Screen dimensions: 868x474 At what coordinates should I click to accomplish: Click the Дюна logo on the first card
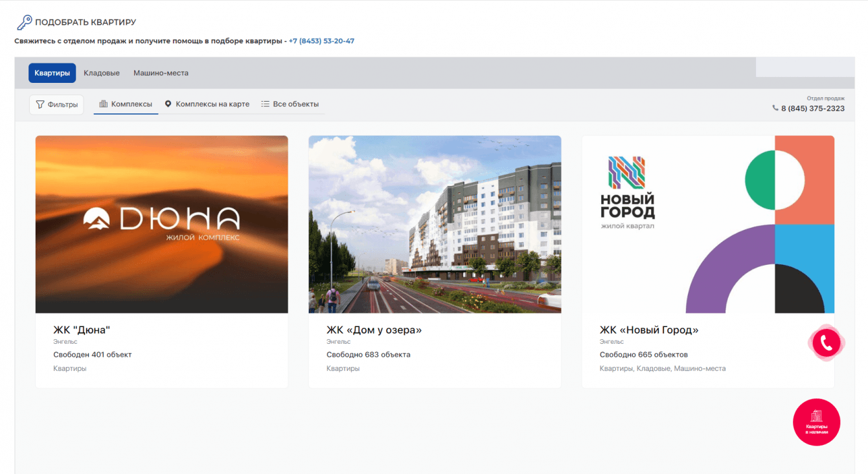point(161,223)
